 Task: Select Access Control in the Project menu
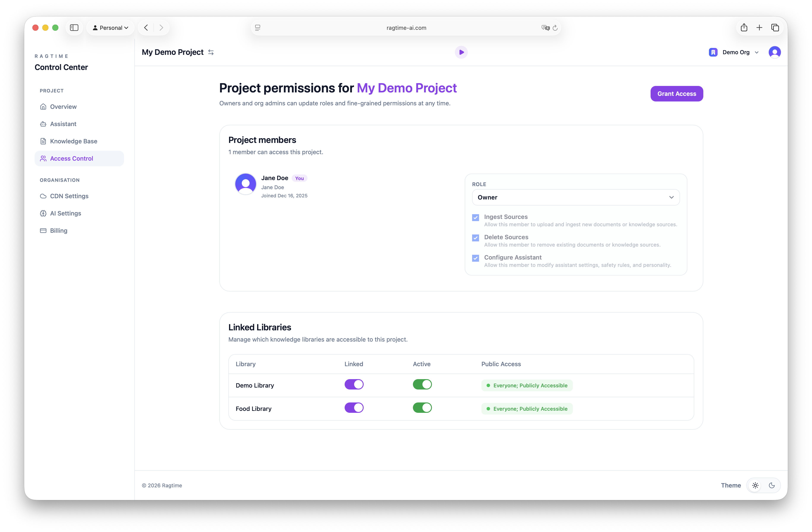[71, 158]
